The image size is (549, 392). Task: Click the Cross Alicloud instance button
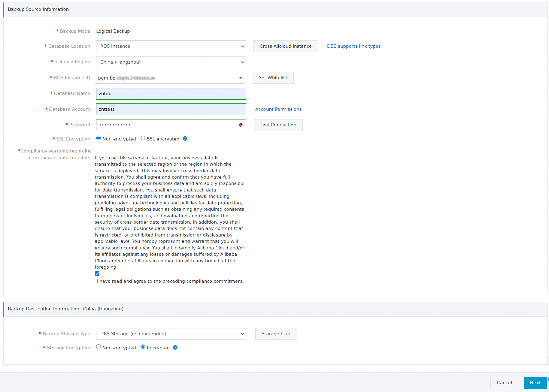coord(286,46)
